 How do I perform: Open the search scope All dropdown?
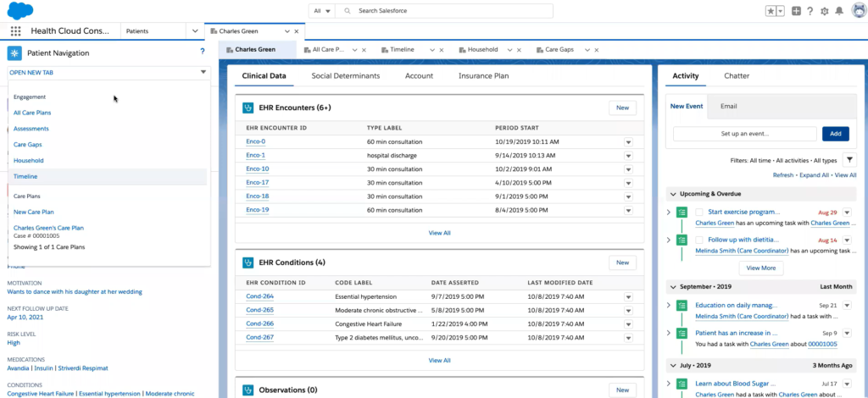coord(322,11)
